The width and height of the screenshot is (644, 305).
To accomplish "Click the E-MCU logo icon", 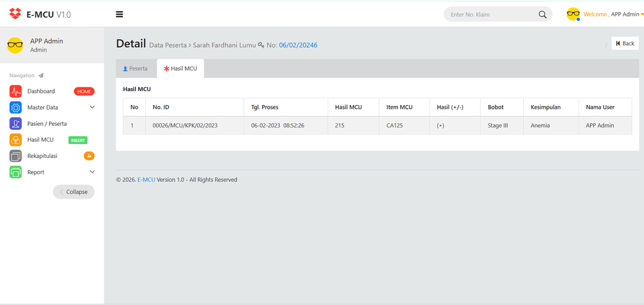I will point(15,14).
